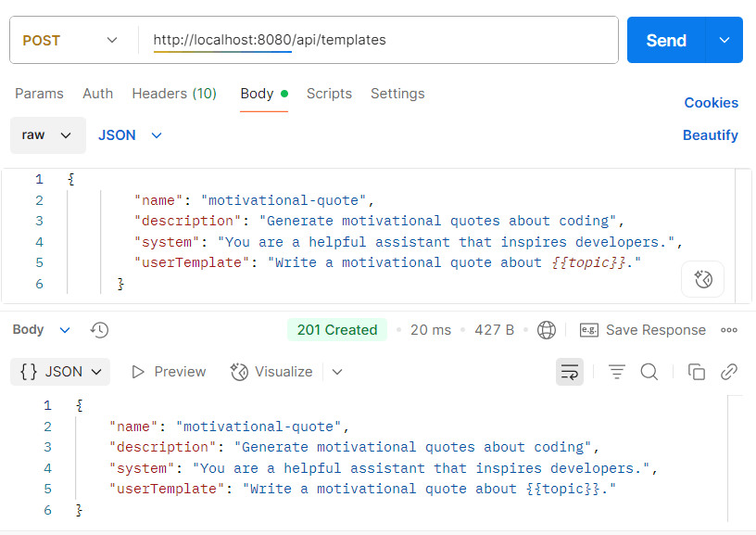Click the request editor vertical scrollbar

743,236
